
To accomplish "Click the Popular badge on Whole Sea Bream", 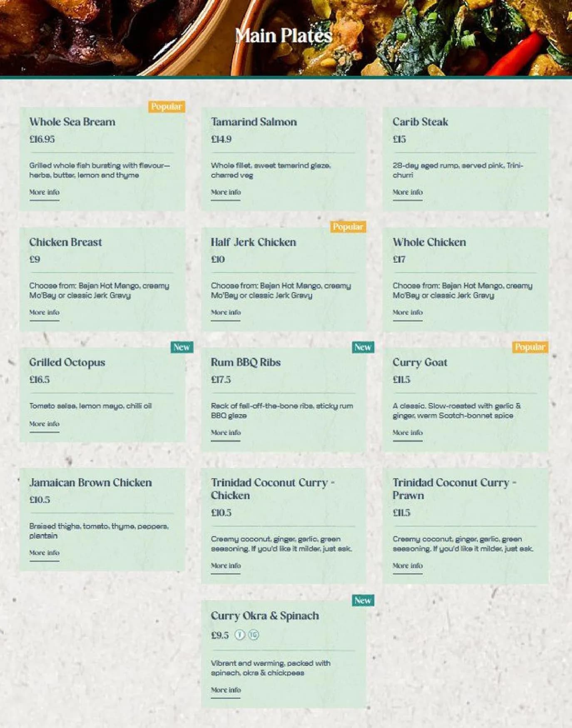I will point(167,107).
